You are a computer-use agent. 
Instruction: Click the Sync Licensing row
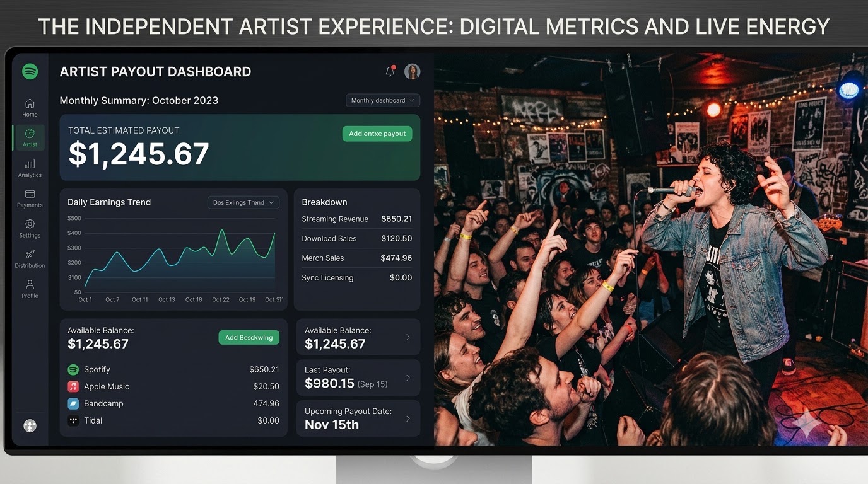click(x=357, y=277)
